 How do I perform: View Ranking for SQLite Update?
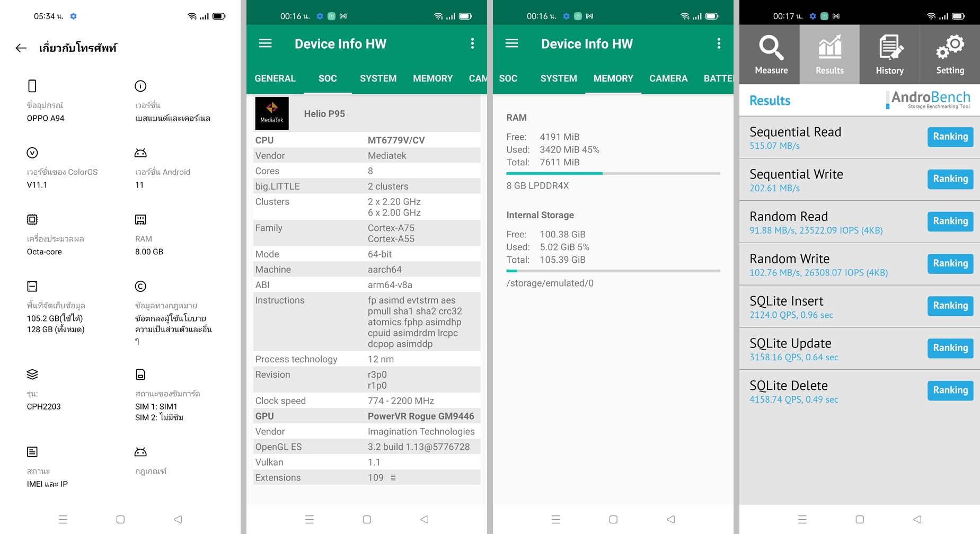click(x=950, y=348)
